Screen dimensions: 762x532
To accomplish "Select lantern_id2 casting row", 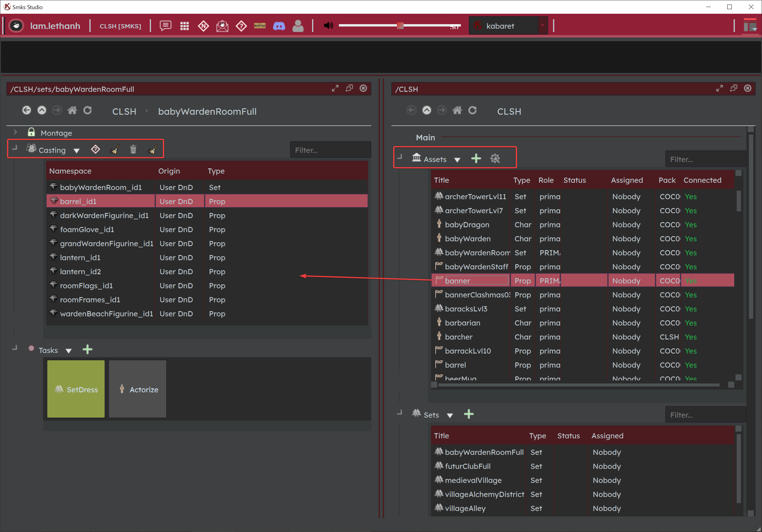I will point(207,271).
